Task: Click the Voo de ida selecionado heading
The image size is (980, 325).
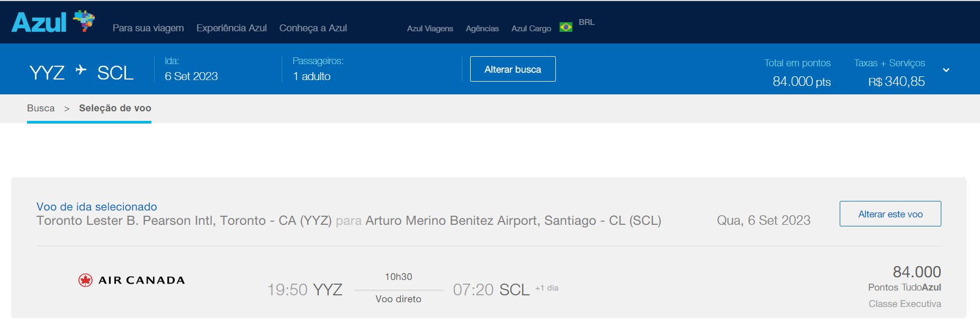Action: (97, 207)
